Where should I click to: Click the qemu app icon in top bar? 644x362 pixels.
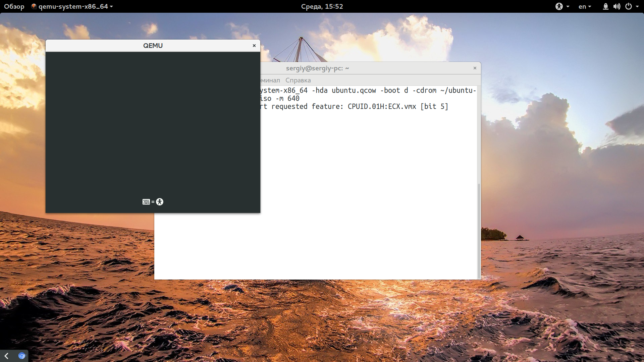[x=34, y=6]
